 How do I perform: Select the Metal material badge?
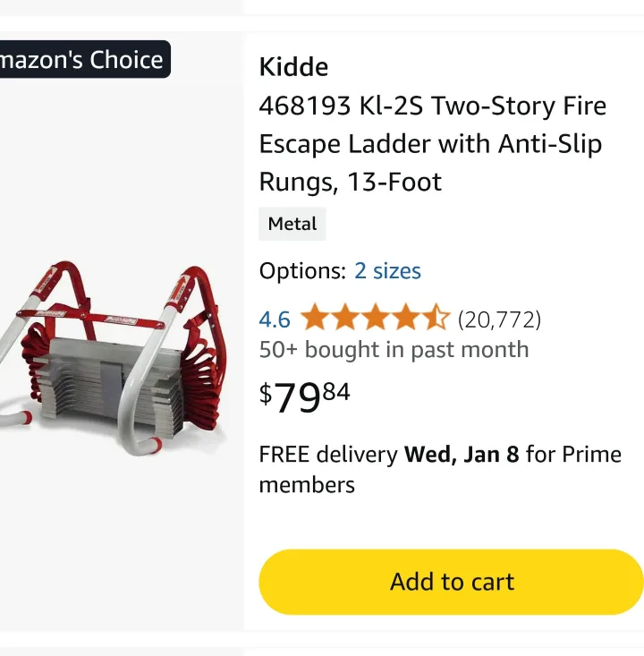292,224
